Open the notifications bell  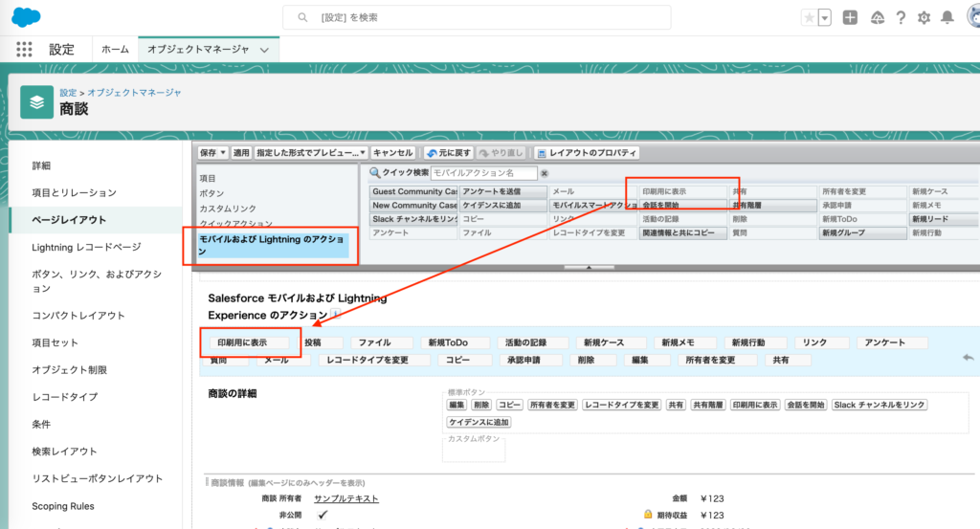pyautogui.click(x=947, y=18)
